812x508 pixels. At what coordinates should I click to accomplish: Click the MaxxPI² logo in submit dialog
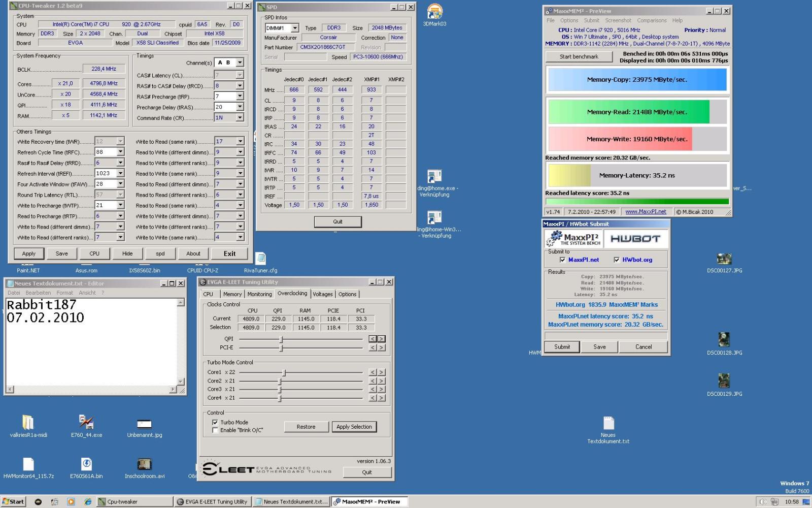tap(574, 239)
